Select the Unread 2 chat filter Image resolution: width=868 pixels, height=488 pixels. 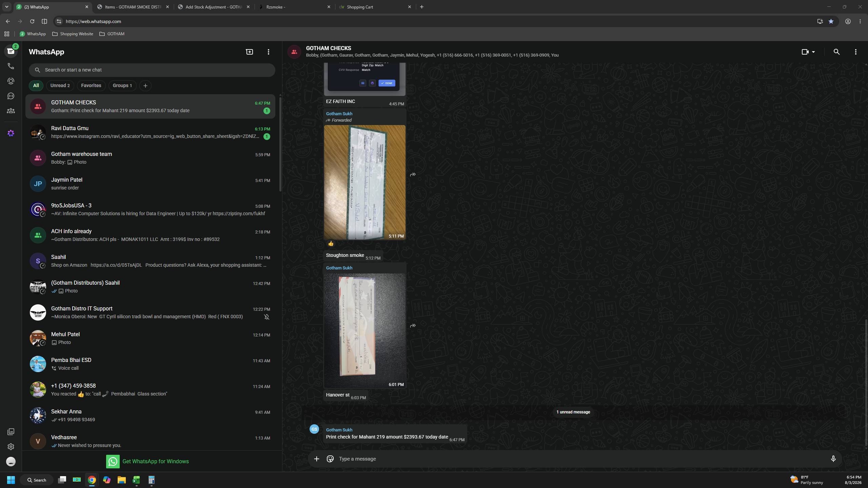(x=60, y=85)
